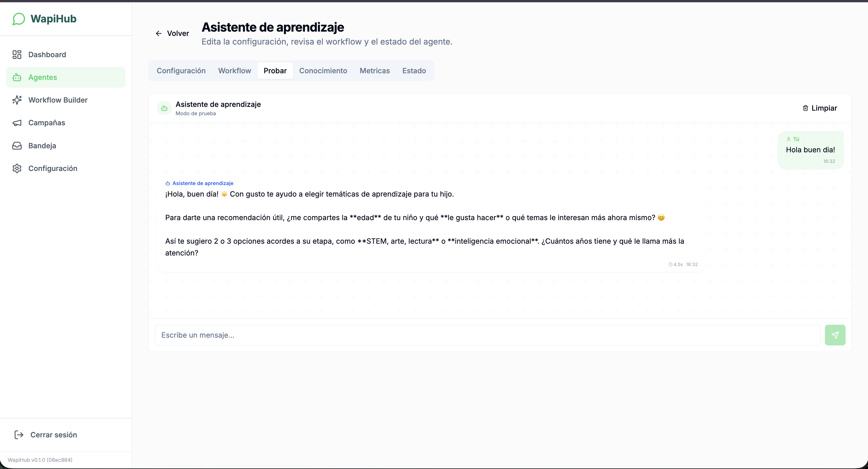Open Workflow Builder from sidebar

(65, 100)
